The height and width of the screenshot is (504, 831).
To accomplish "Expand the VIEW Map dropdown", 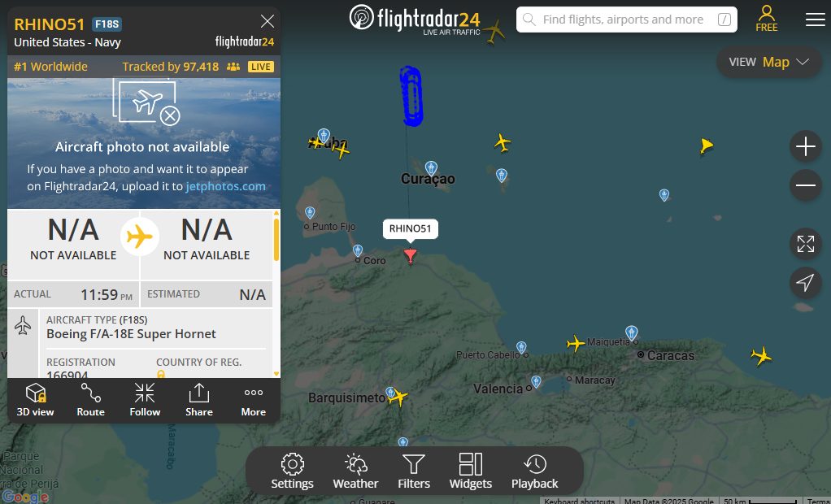I will tap(769, 62).
